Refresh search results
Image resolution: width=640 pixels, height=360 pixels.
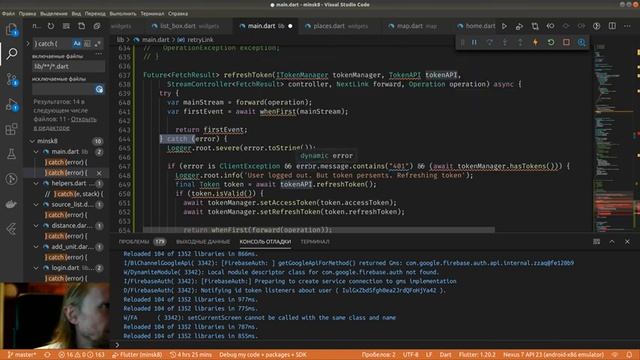point(51,26)
